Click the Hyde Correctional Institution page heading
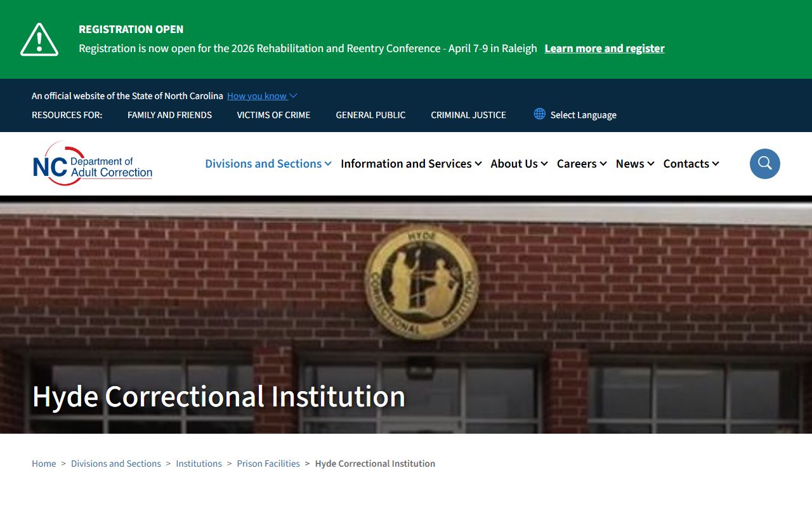 [219, 396]
